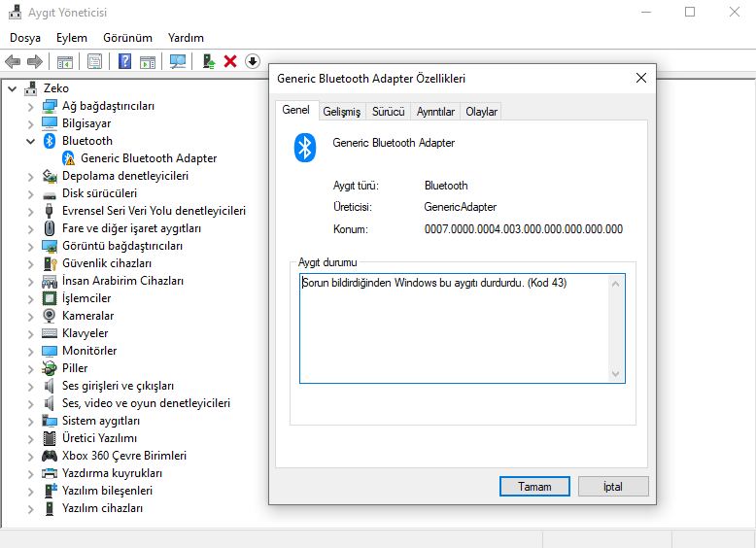Screen dimensions: 756x548
Task: Expand Depolama denetleyicileri
Action: pos(30,177)
